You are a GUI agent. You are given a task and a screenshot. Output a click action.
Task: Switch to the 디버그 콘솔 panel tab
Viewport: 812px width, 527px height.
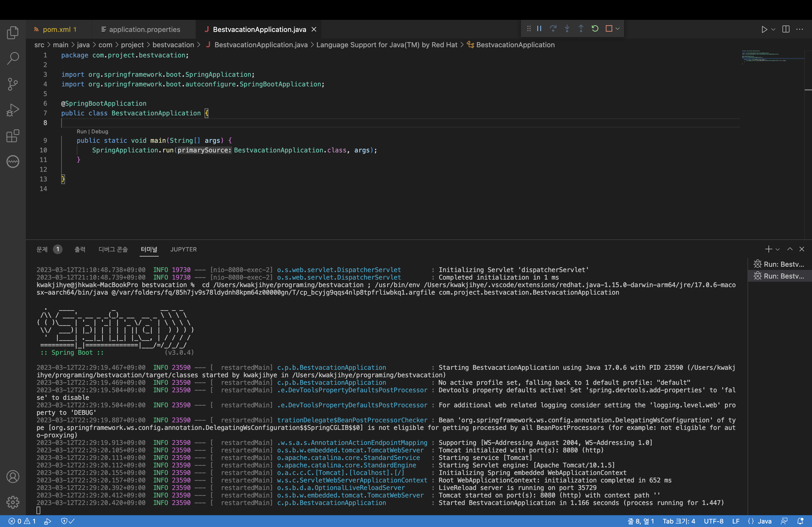pyautogui.click(x=113, y=249)
